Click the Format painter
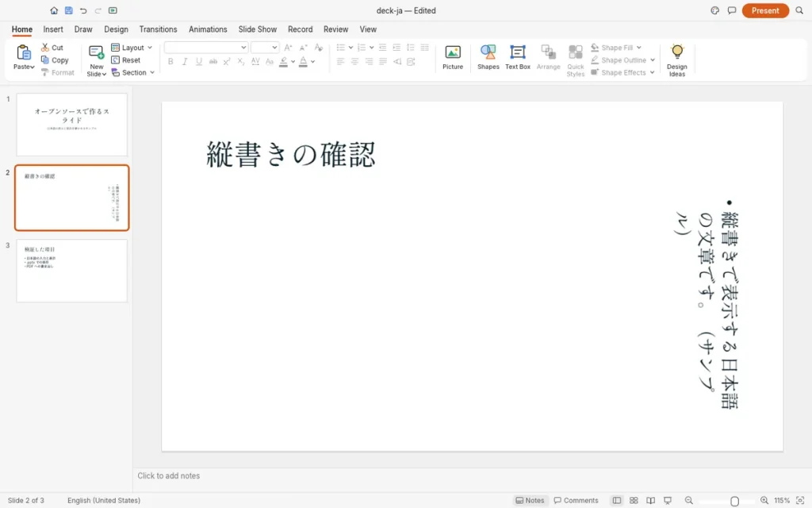Screen dimensions: 812x508 point(57,72)
